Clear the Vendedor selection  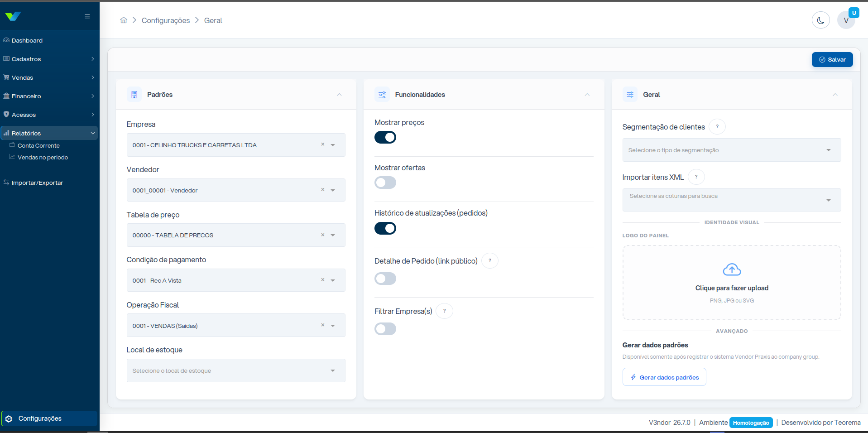pyautogui.click(x=323, y=190)
